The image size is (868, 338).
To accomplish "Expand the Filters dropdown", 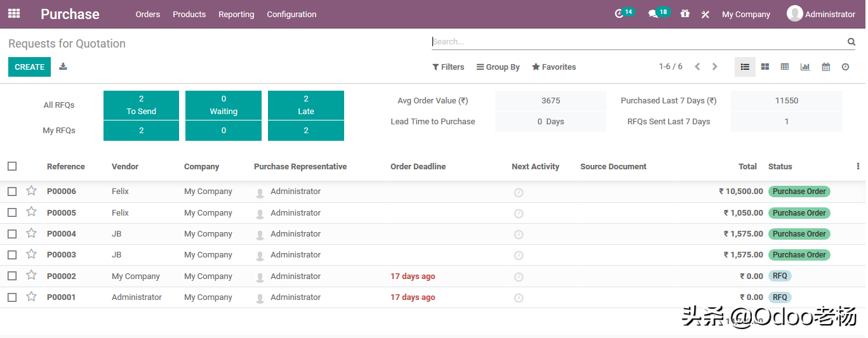I will tap(448, 67).
